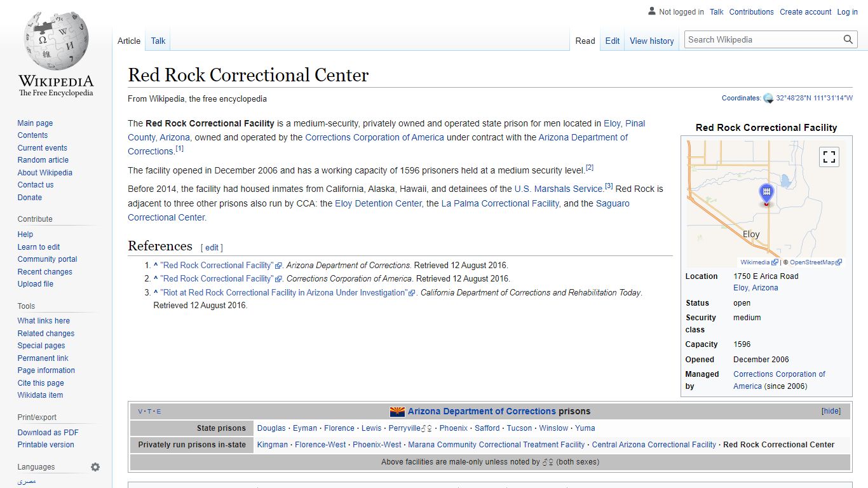868x488 pixels.
Task: Open coordinates 32°48′28″N 111°31′14″W link
Action: pyautogui.click(x=814, y=98)
